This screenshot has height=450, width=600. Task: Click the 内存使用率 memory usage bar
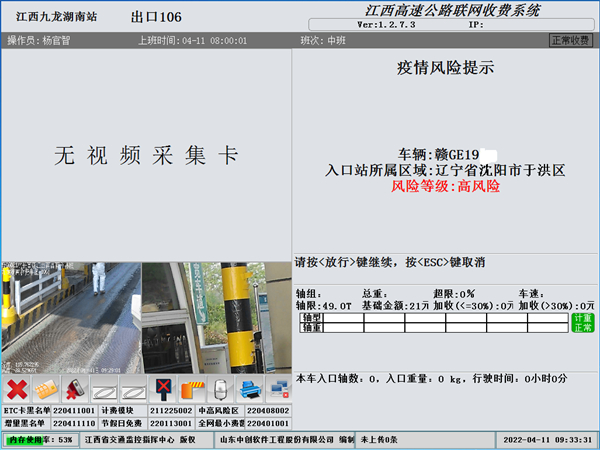41,439
